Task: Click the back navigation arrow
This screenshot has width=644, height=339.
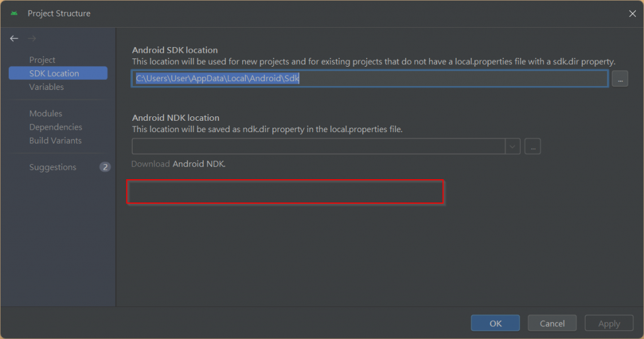Action: (x=14, y=38)
